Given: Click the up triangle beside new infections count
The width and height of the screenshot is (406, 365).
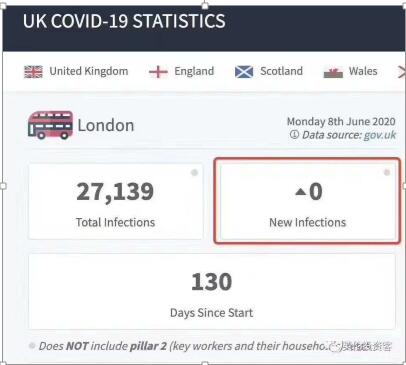Looking at the screenshot, I should (x=300, y=192).
